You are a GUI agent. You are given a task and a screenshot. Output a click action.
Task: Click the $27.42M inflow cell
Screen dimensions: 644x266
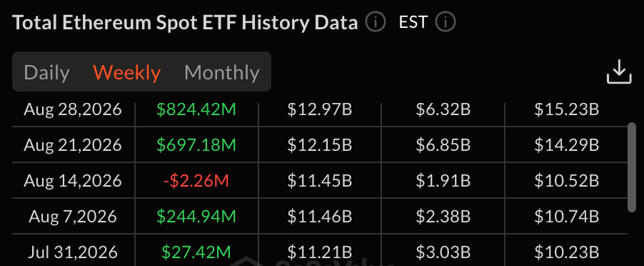(196, 252)
